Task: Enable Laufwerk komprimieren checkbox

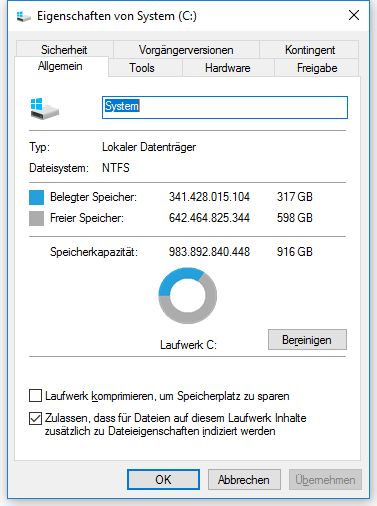Action: [x=35, y=396]
